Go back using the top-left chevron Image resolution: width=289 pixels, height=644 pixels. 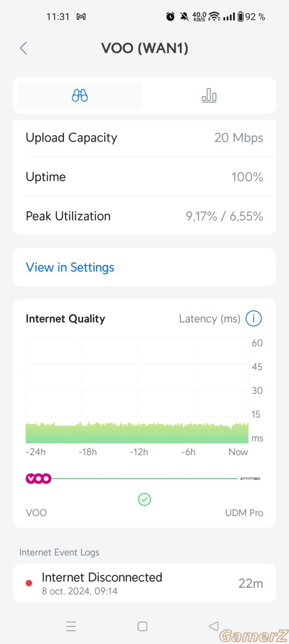[x=23, y=48]
